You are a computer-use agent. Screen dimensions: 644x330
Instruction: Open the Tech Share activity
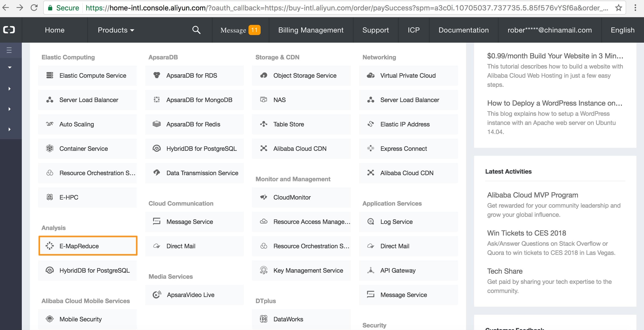point(505,271)
